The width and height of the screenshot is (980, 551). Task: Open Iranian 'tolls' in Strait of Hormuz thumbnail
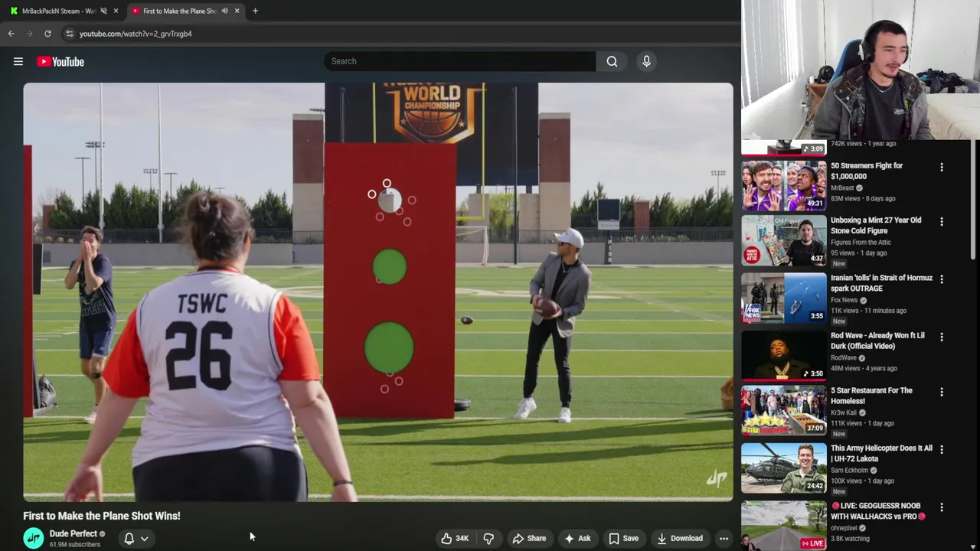tap(783, 298)
